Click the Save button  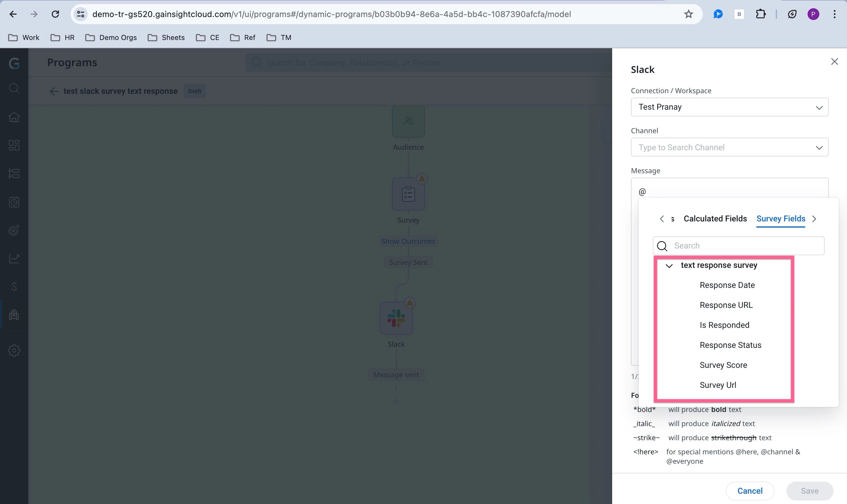(x=810, y=491)
